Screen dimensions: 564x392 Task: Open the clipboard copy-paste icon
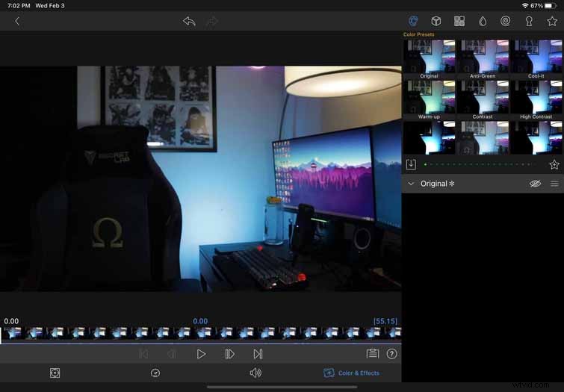(372, 354)
